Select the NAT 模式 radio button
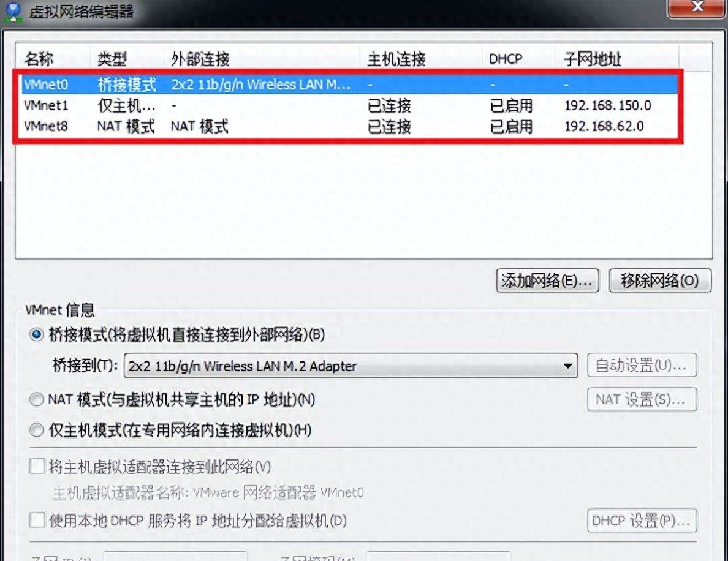 coord(37,399)
